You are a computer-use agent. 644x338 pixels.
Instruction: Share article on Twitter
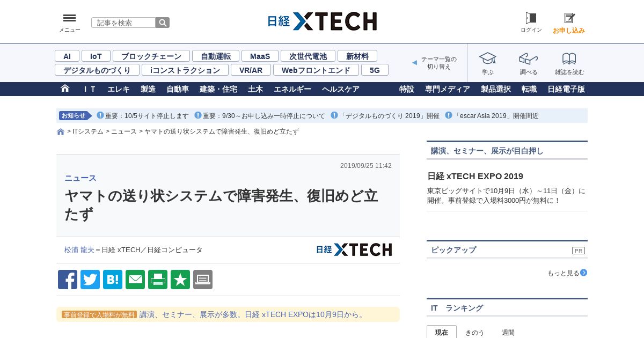point(90,280)
